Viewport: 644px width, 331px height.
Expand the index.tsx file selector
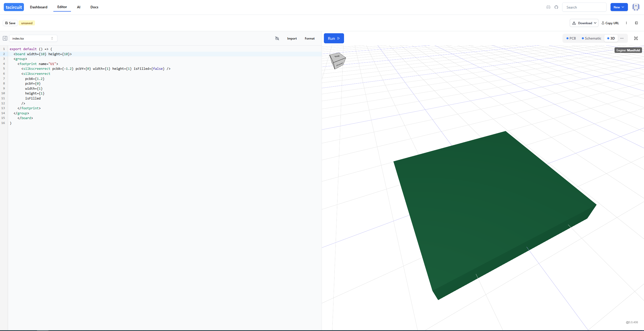33,38
